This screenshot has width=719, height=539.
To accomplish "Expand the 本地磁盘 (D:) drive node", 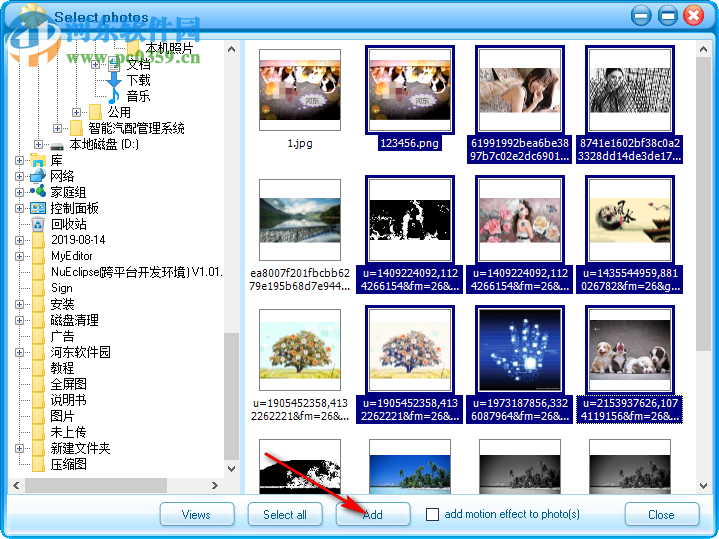I will point(39,144).
